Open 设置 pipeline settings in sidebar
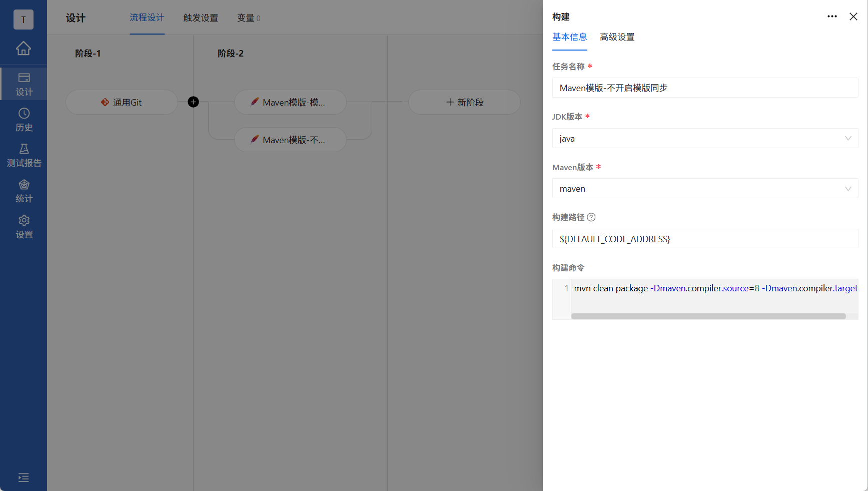Screen dimensions: 868x491 pos(23,226)
